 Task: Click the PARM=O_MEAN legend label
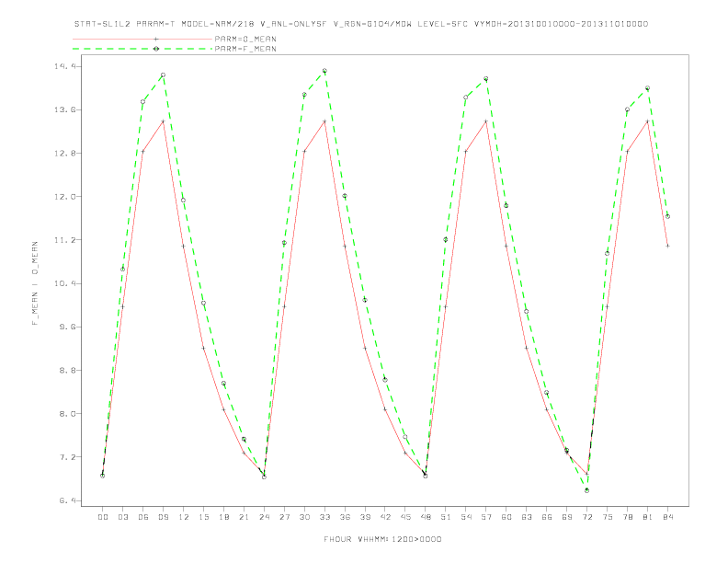pyautogui.click(x=245, y=39)
